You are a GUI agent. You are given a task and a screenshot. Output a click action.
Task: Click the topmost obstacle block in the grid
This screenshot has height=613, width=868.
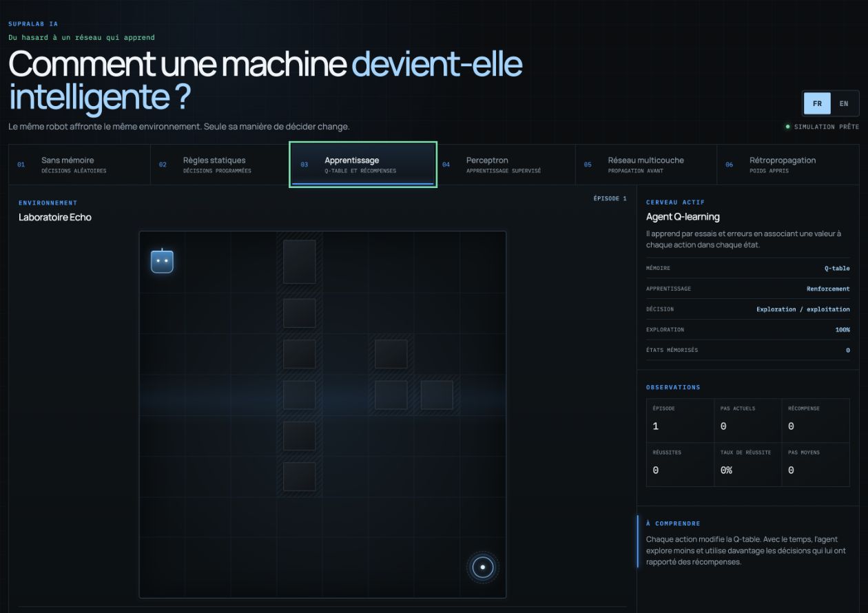300,262
